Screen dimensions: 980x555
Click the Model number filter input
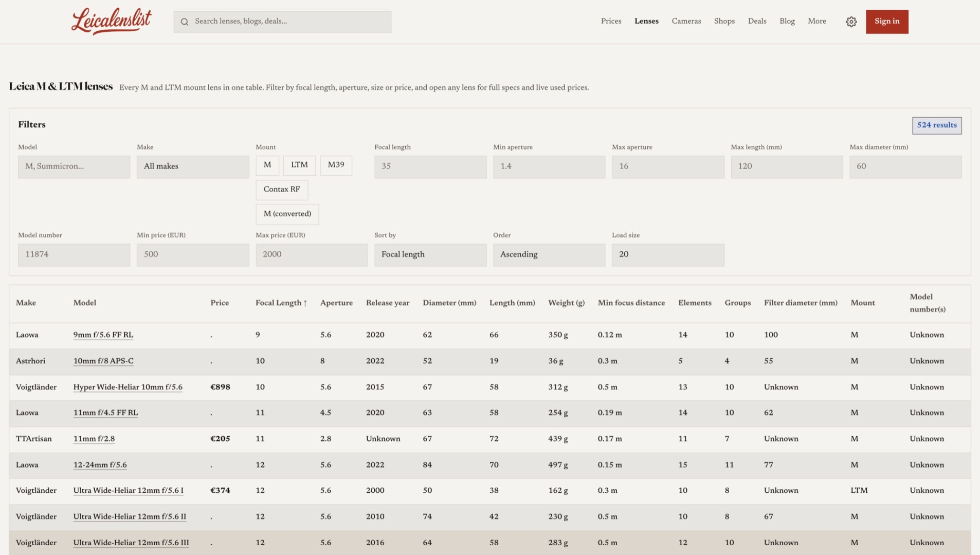click(74, 255)
